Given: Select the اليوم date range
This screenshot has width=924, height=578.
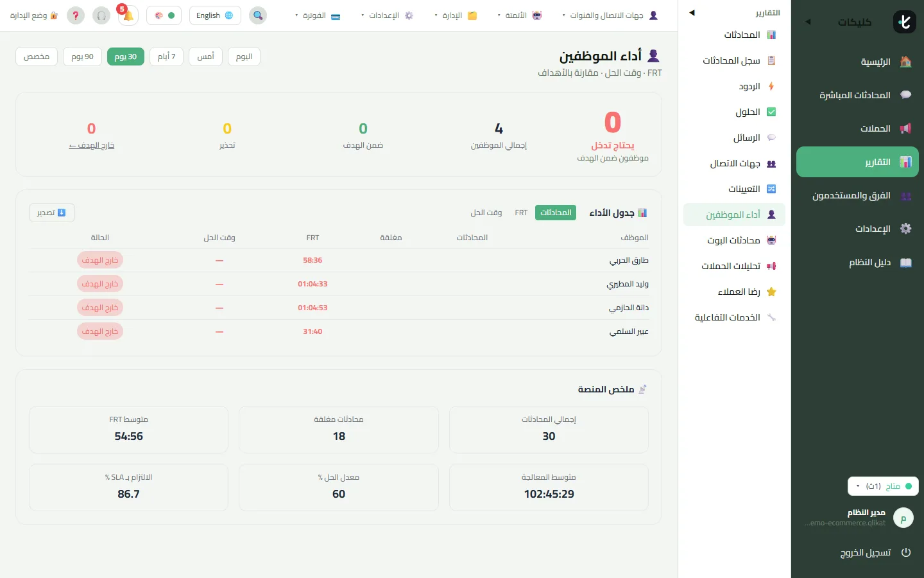Looking at the screenshot, I should click(x=244, y=57).
